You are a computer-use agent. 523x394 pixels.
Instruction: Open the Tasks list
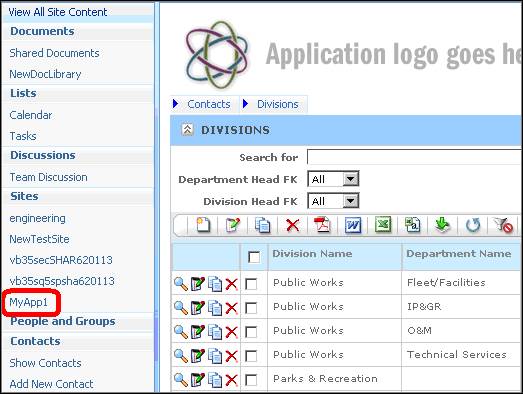(23, 136)
